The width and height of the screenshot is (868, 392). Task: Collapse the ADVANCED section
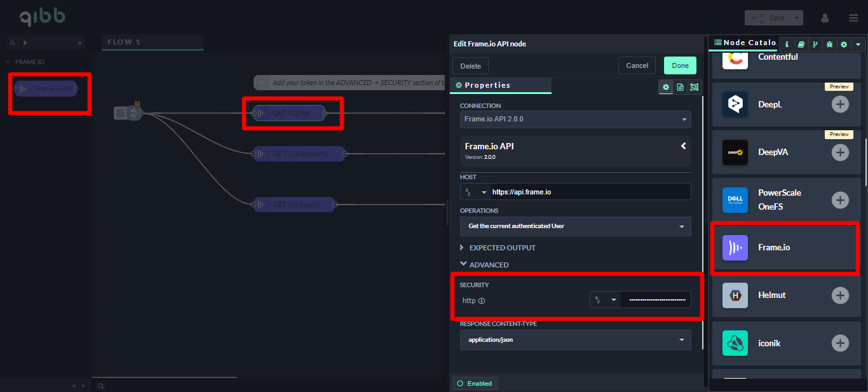click(x=484, y=265)
